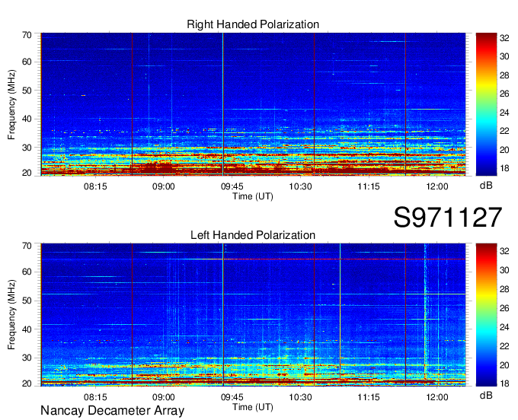Image resolution: width=518 pixels, height=420 pixels.
Task: Click the cyan vertical line in the right-handed spectrogram
Action: click(223, 104)
